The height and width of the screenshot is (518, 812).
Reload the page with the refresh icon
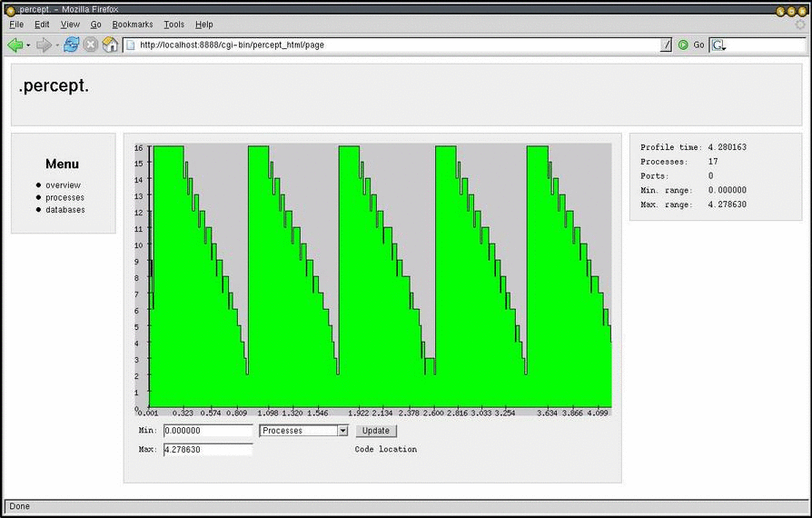(71, 45)
